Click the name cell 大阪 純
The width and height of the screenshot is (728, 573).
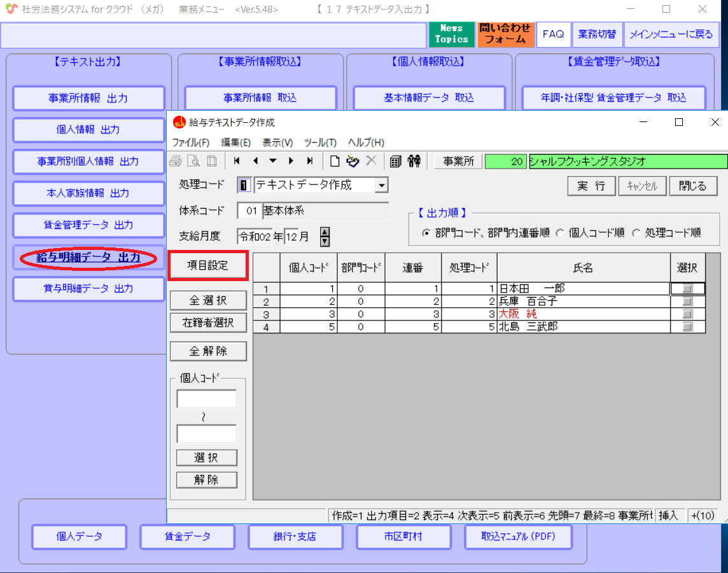click(584, 314)
